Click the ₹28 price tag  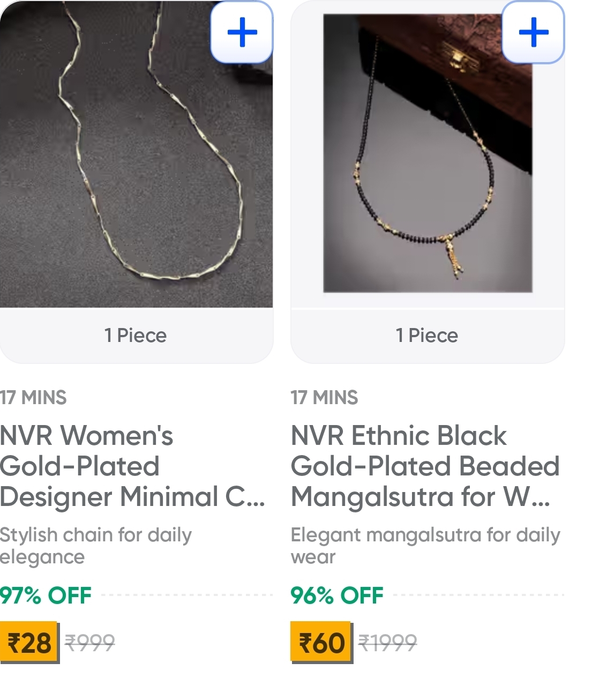tap(29, 642)
